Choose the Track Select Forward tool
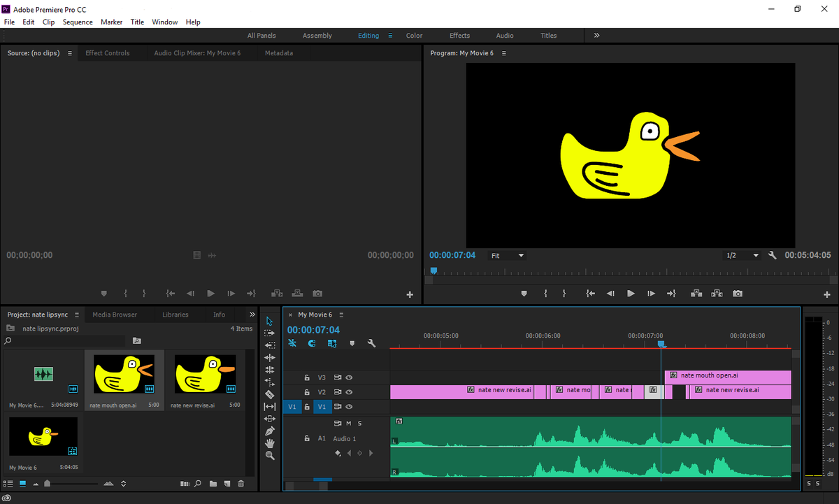 tap(270, 333)
